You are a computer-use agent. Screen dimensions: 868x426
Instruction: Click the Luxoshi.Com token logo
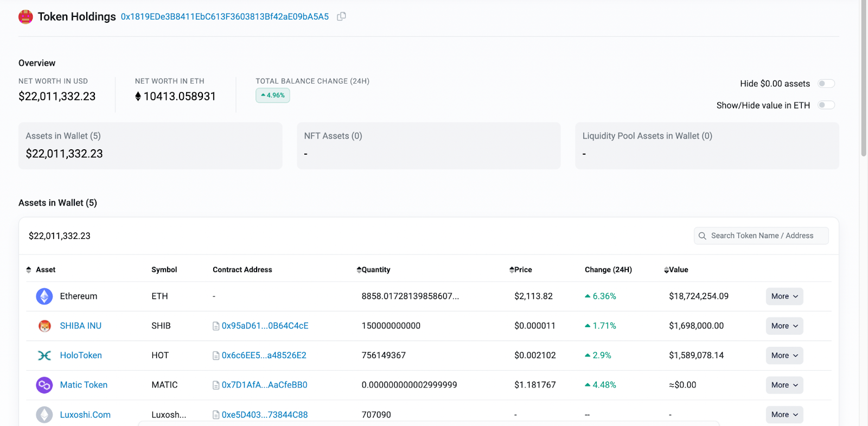44,415
